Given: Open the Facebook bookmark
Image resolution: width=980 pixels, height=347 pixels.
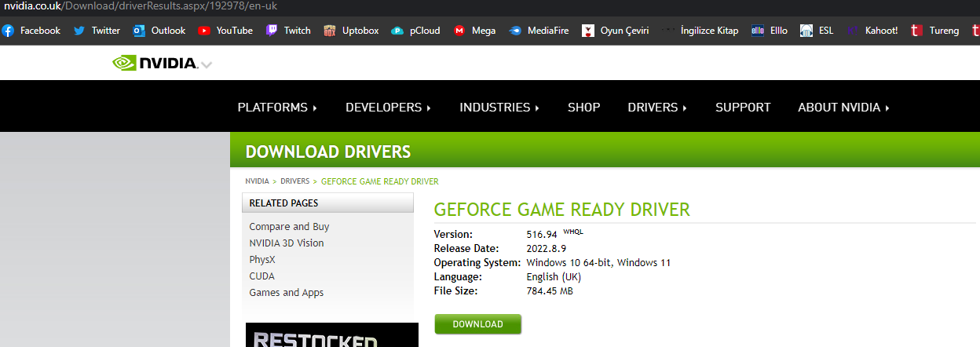Looking at the screenshot, I should [31, 31].
